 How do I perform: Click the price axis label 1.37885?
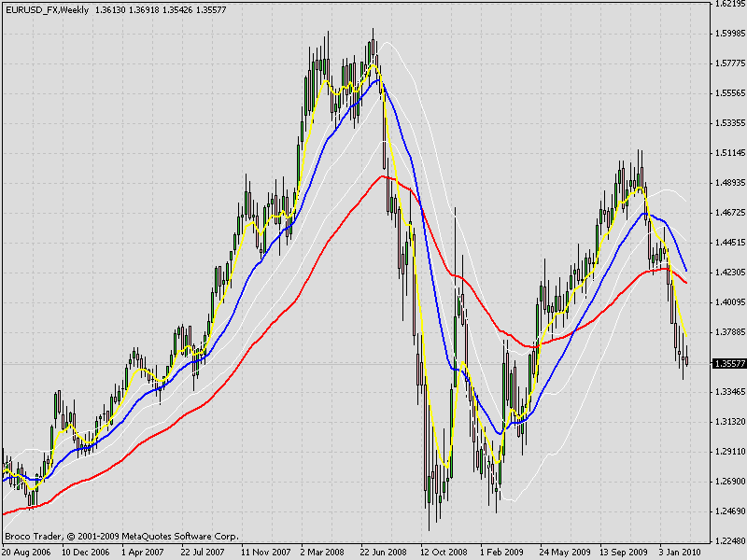(730, 332)
